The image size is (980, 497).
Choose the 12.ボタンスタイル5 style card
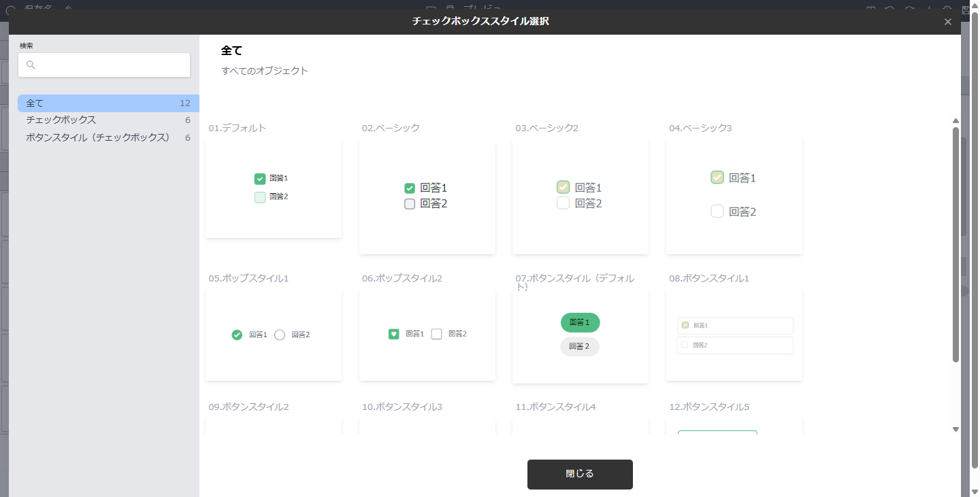click(734, 427)
